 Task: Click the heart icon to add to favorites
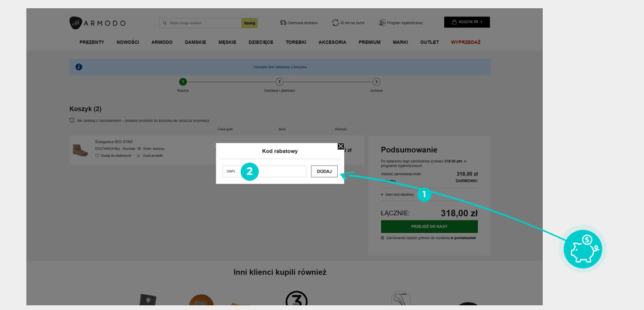click(98, 156)
